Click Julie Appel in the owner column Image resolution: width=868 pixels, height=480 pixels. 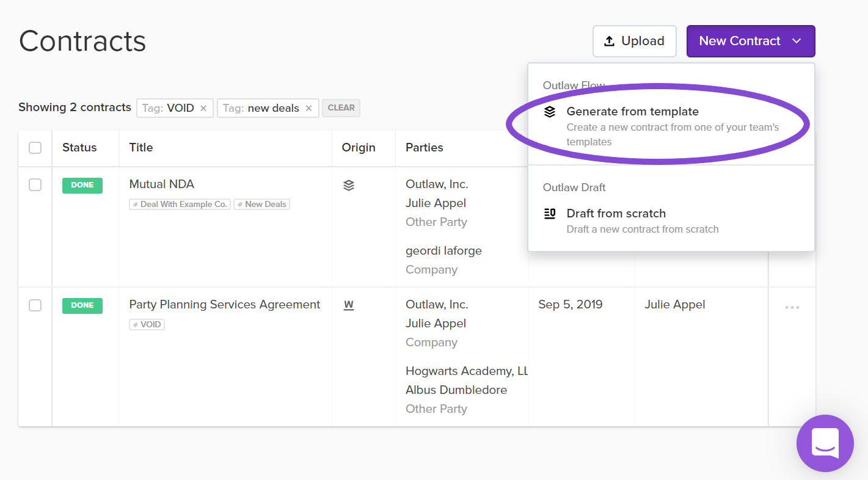tap(675, 304)
